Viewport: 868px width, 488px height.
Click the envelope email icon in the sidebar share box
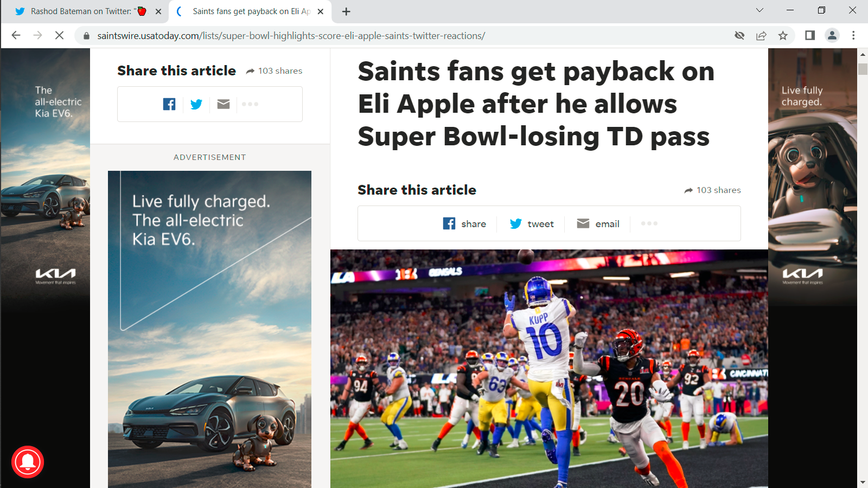coord(224,104)
